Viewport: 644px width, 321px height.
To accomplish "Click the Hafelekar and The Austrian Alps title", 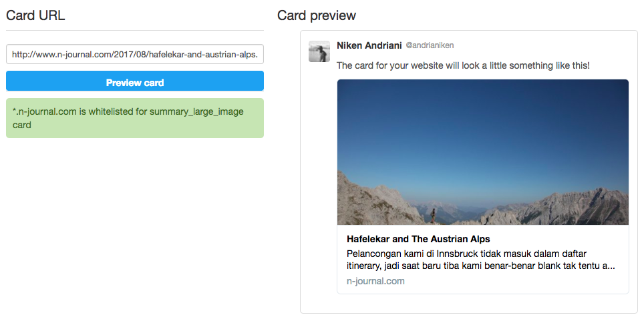I will (418, 239).
